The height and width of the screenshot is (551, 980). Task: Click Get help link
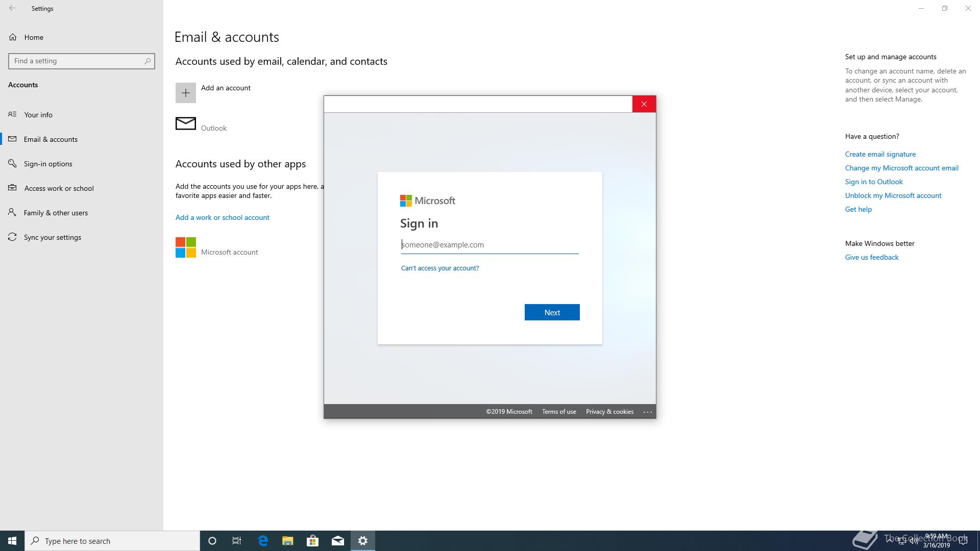point(859,209)
